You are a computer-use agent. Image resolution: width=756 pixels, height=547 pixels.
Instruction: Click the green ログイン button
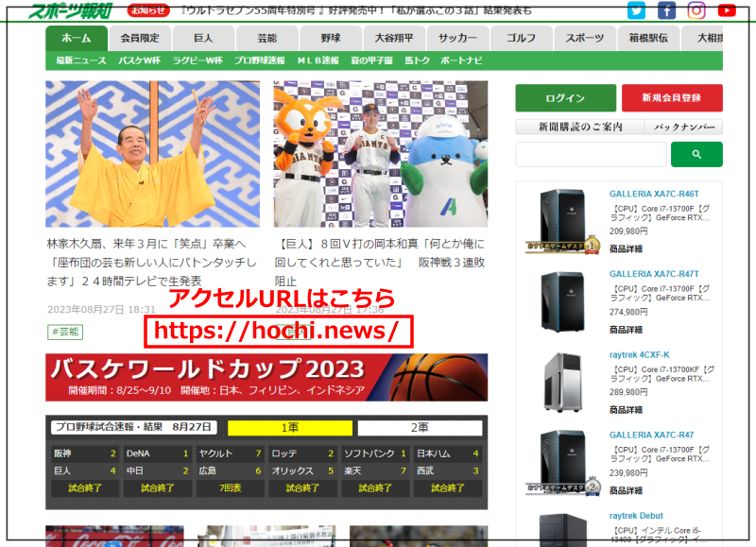pos(565,98)
